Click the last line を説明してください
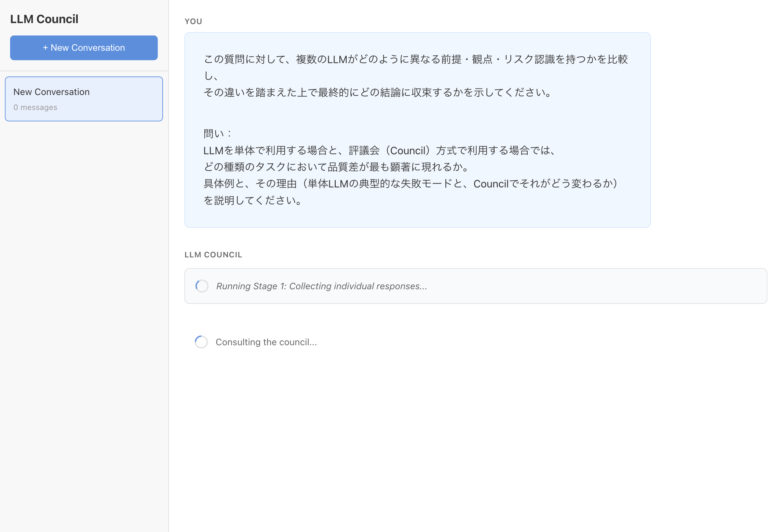783x532 pixels. [253, 200]
